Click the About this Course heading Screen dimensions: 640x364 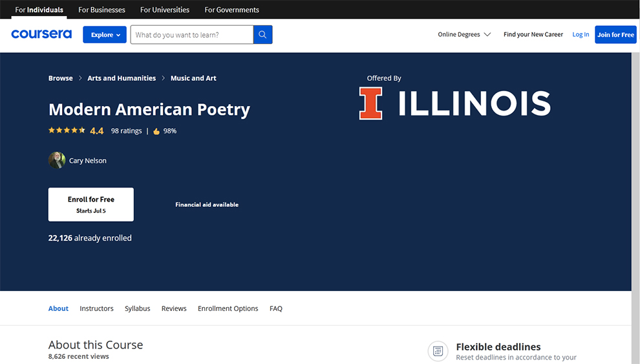pyautogui.click(x=96, y=345)
